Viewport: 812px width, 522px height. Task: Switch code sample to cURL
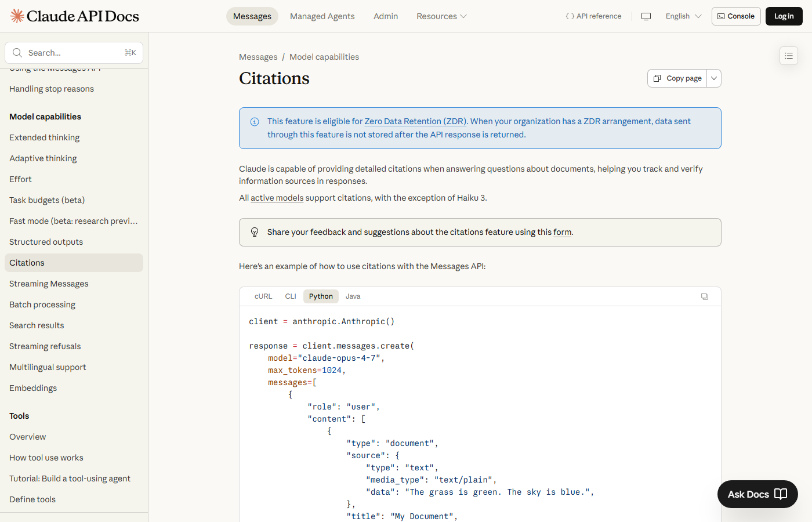pyautogui.click(x=263, y=296)
